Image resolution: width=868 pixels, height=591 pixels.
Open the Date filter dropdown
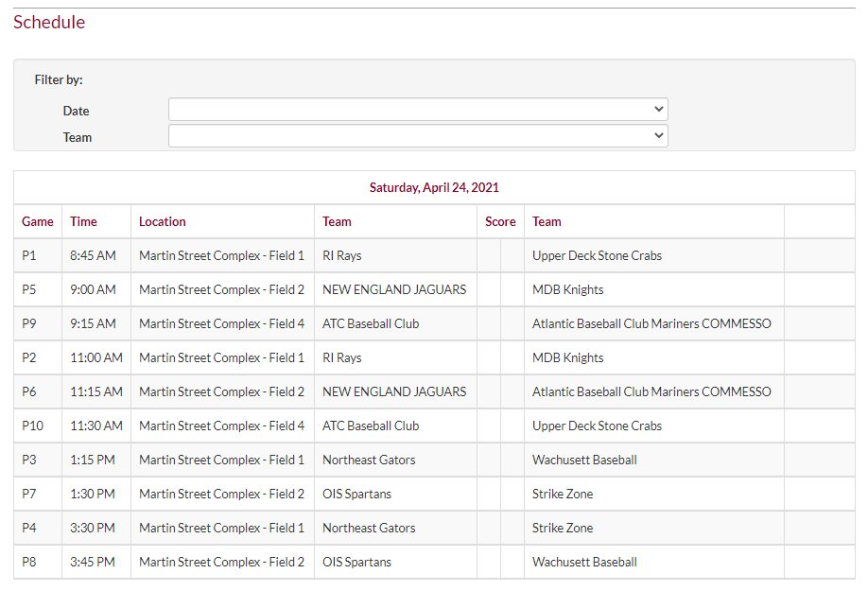click(x=417, y=110)
